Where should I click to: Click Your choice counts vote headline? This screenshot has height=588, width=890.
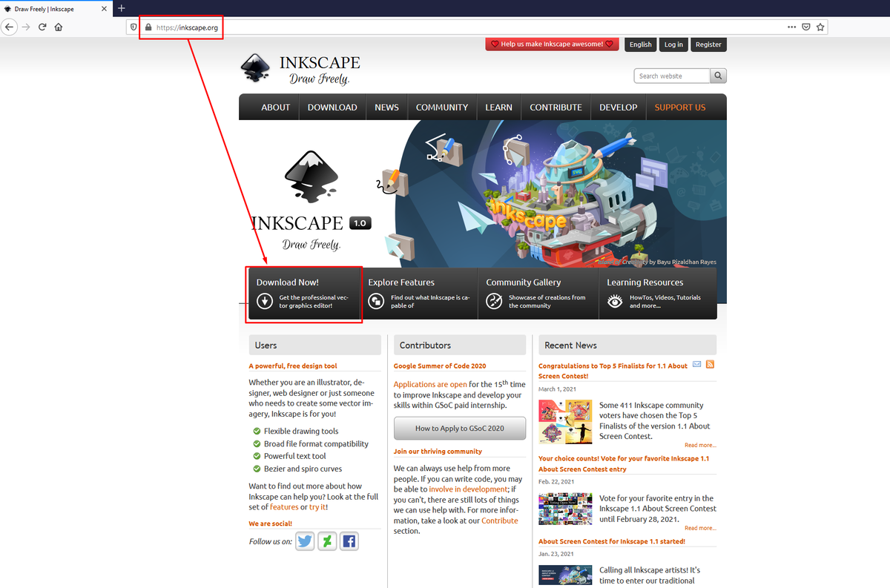624,463
